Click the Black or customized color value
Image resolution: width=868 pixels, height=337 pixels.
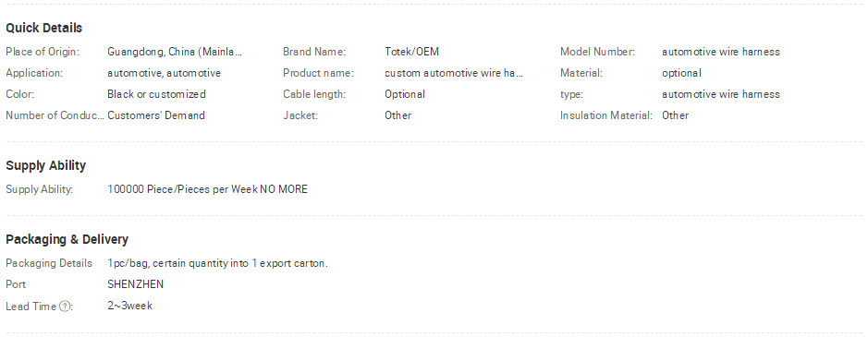point(156,94)
